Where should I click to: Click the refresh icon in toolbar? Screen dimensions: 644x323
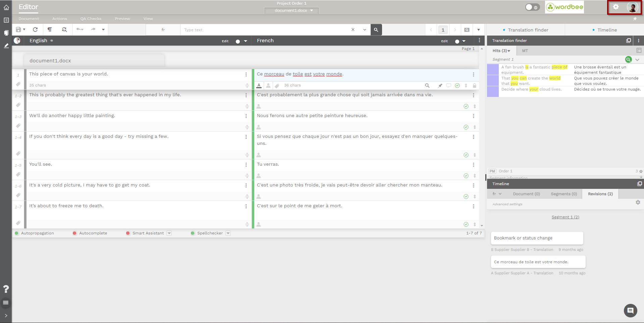coord(35,30)
